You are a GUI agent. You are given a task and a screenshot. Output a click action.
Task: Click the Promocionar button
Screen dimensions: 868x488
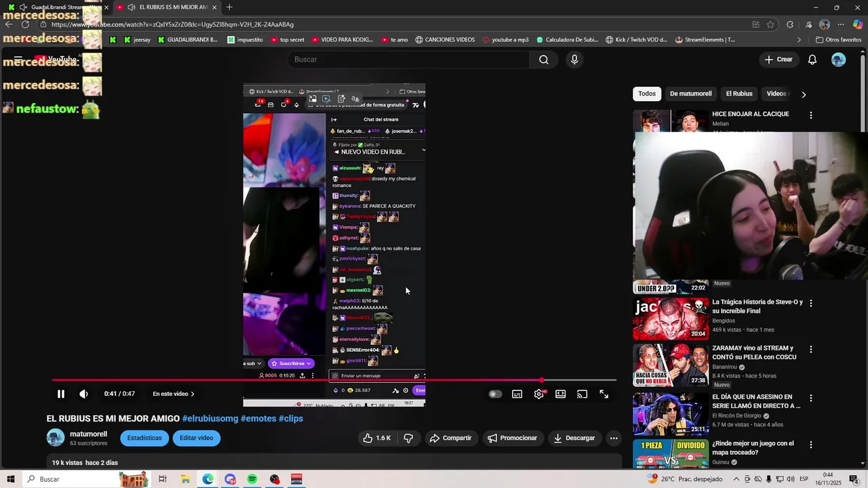pyautogui.click(x=512, y=438)
